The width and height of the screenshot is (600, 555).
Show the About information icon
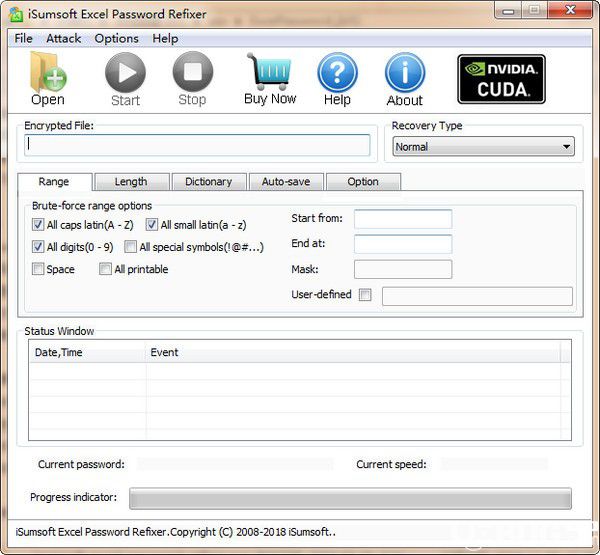tap(405, 80)
